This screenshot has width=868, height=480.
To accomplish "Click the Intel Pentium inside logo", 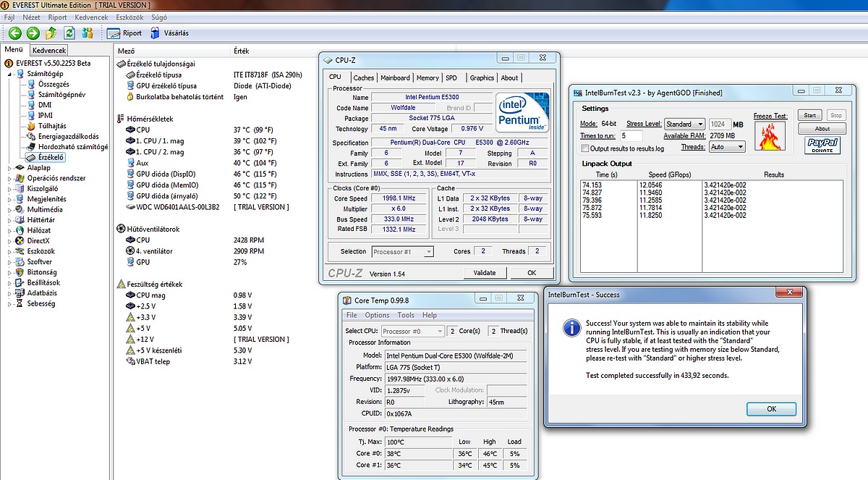I will tap(523, 112).
